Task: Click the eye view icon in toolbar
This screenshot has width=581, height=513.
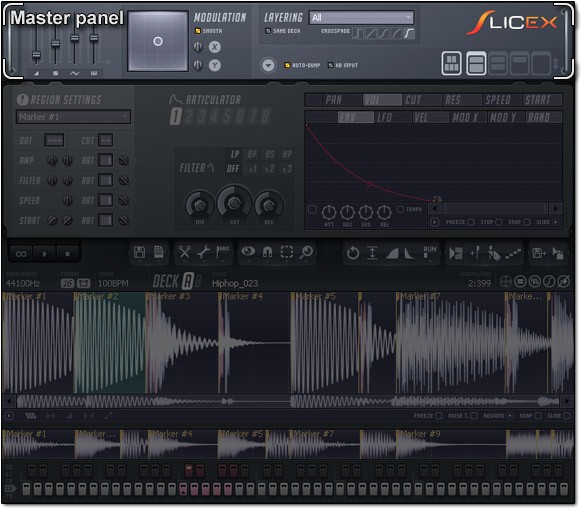Action: [248, 252]
